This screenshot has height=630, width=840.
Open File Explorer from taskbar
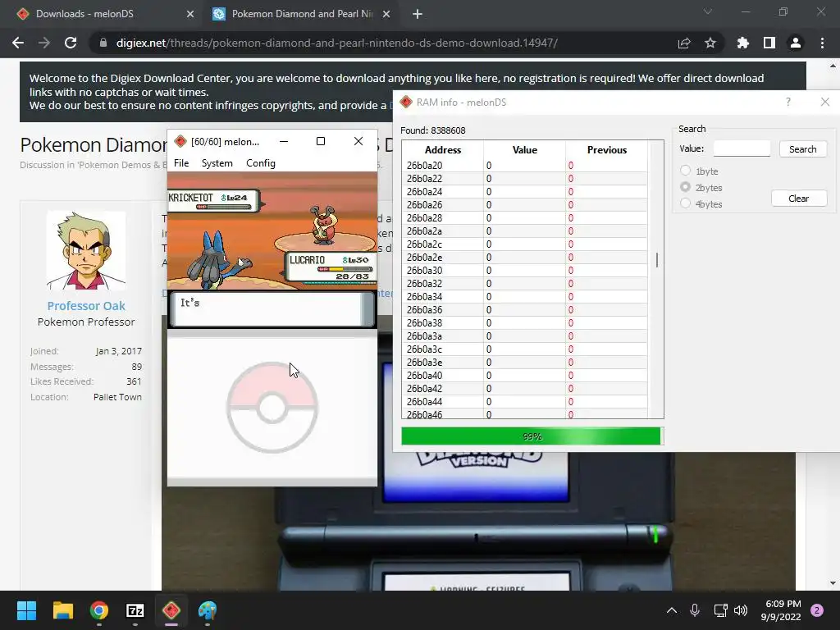tap(62, 610)
